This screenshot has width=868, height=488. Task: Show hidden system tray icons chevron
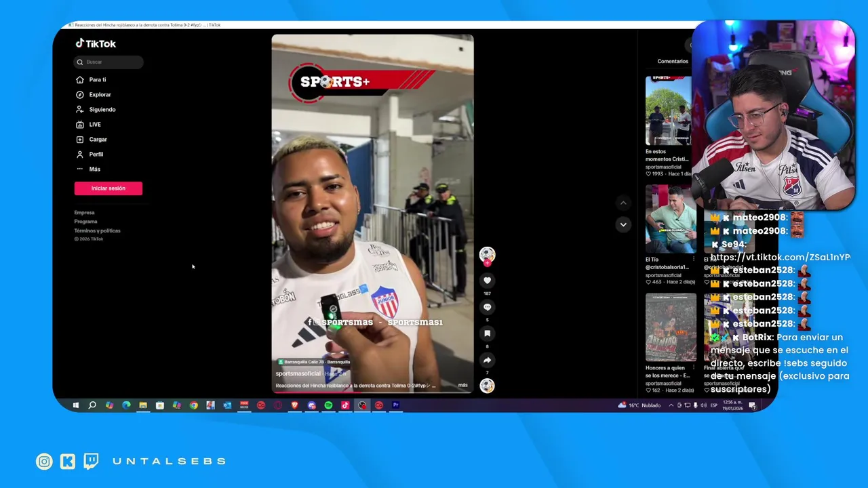tap(671, 405)
